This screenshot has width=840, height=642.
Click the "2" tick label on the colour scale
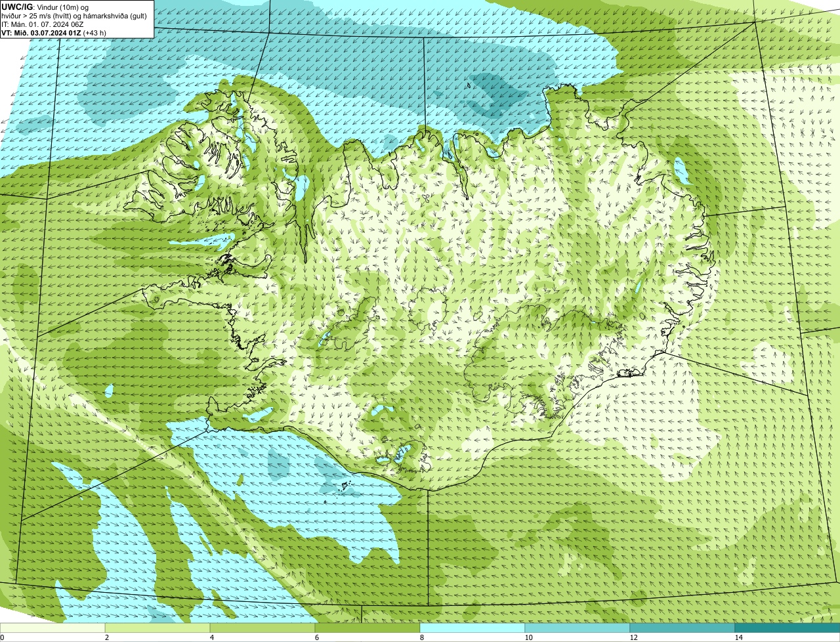pos(106,637)
